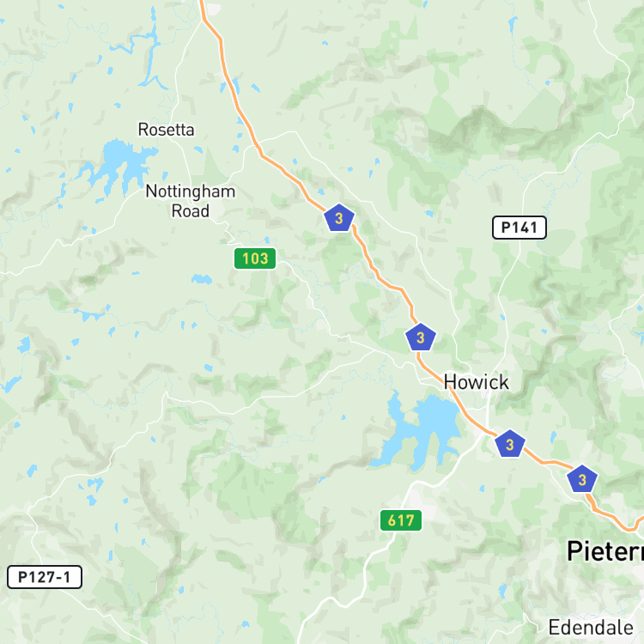
Task: Click the route 3 shield nearest Pietermaritzburg
Action: [x=582, y=479]
